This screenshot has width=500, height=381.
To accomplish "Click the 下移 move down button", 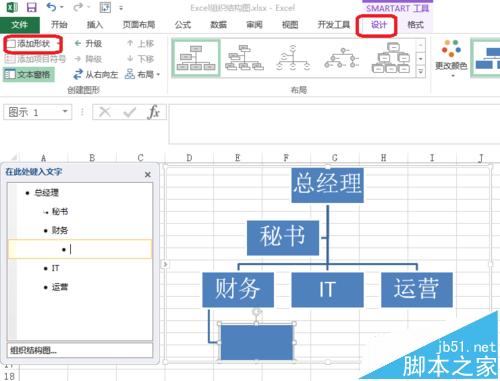I will (x=140, y=59).
